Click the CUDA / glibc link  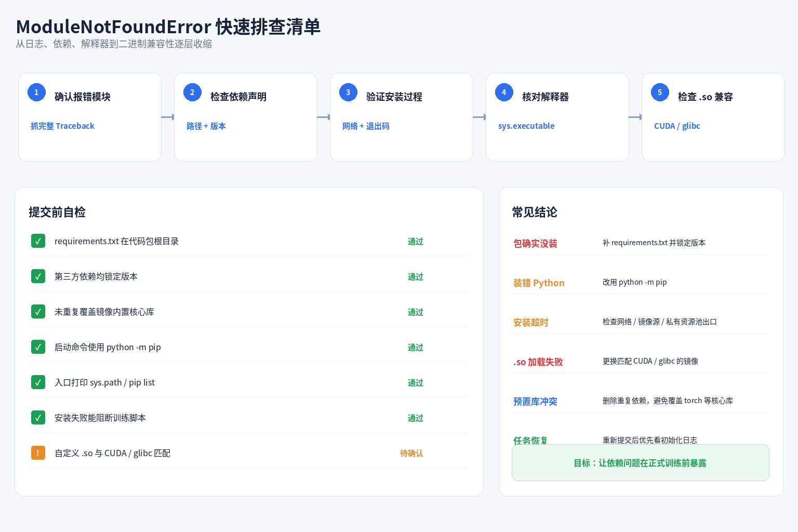tap(677, 126)
